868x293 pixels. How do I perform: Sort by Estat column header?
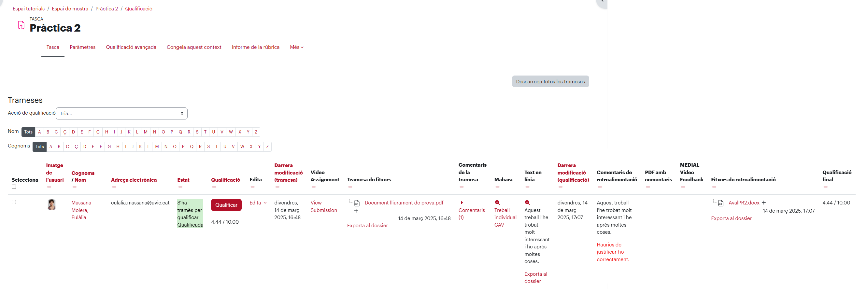183,180
